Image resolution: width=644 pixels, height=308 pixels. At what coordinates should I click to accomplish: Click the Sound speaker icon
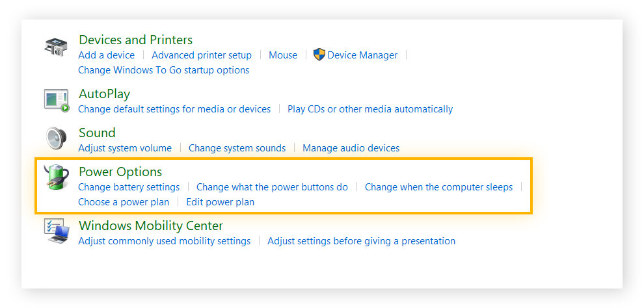pyautogui.click(x=56, y=138)
